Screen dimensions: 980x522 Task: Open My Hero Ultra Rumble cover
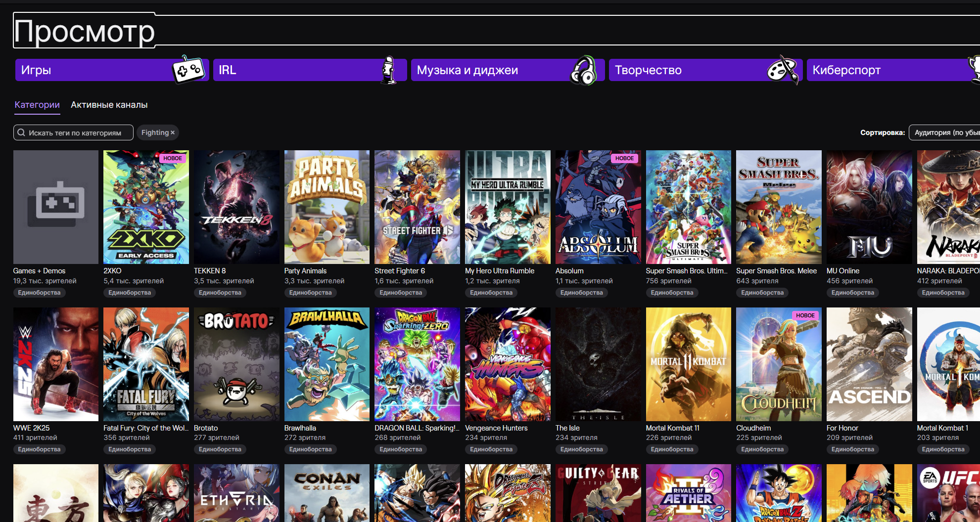pyautogui.click(x=508, y=207)
